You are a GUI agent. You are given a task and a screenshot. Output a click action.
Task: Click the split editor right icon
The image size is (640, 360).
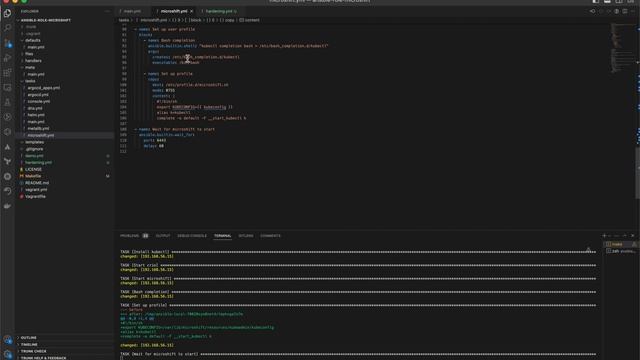point(624,11)
